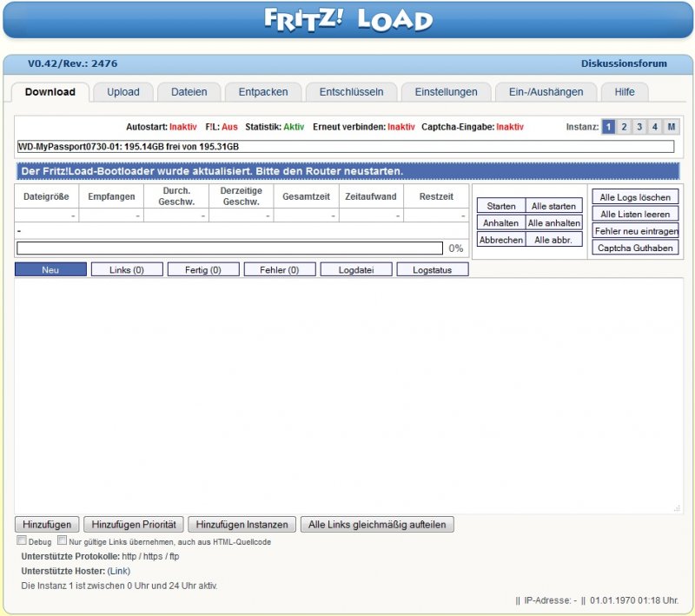The image size is (695, 616).
Task: Click Alle Listen leeren button
Action: coord(635,214)
